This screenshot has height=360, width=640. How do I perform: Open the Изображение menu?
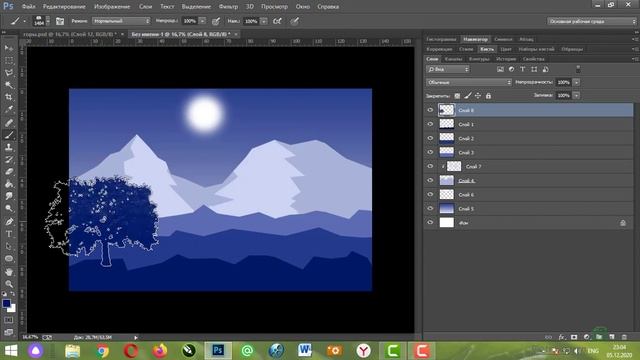pyautogui.click(x=112, y=7)
